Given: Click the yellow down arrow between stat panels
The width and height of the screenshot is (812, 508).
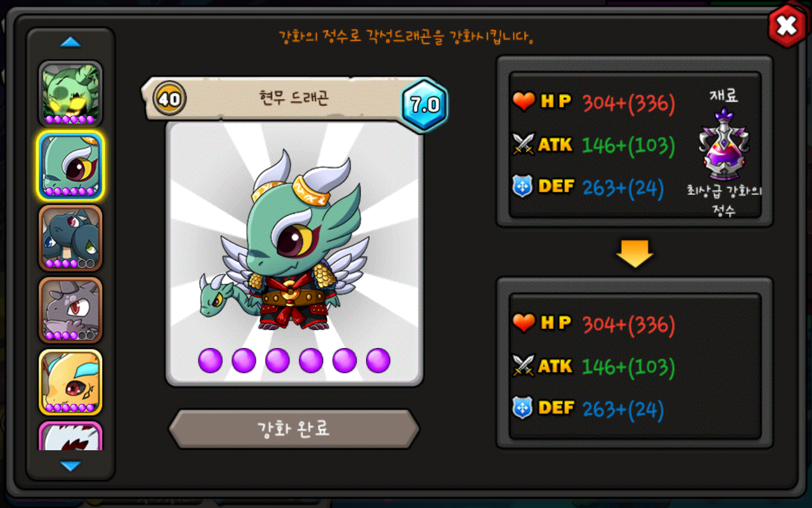Looking at the screenshot, I should (x=634, y=253).
